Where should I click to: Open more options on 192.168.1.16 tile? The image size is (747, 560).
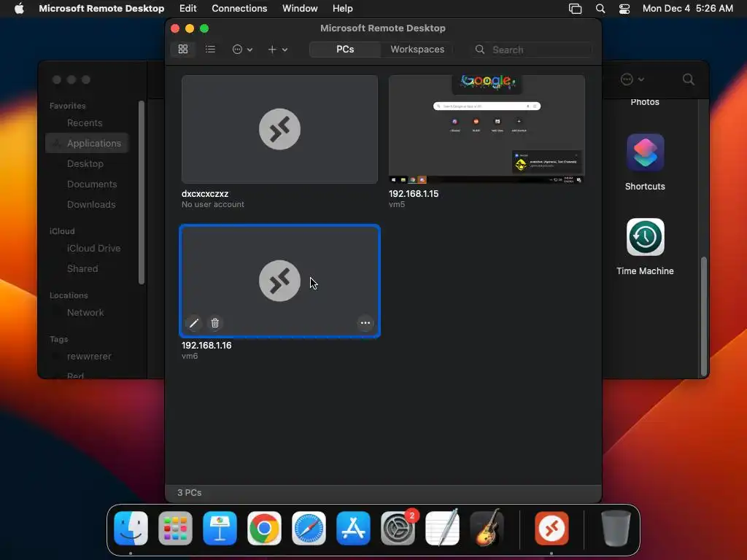click(365, 323)
